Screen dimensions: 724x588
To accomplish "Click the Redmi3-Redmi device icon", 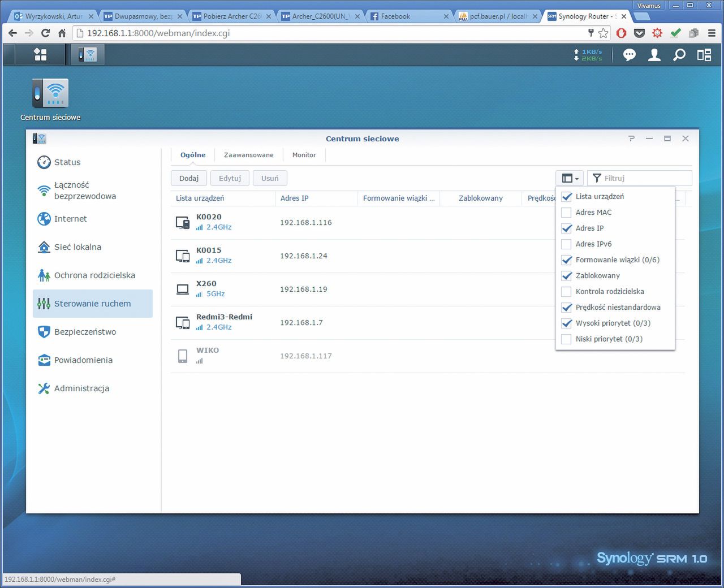I will pos(183,322).
